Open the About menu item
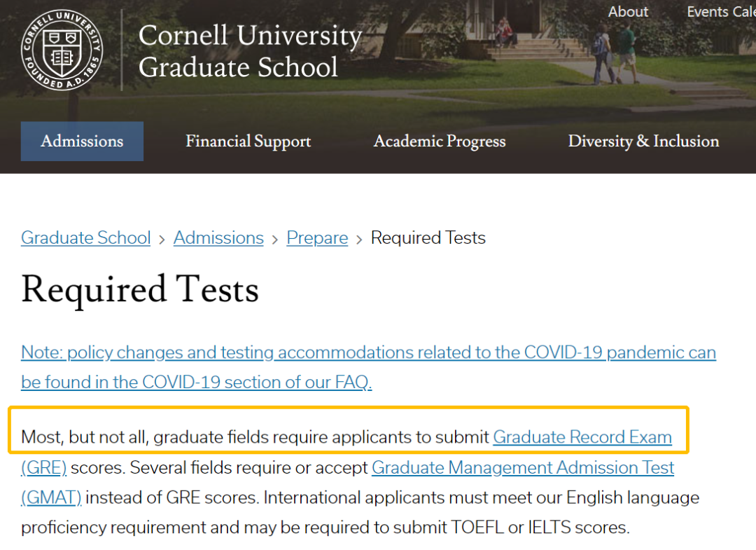 tap(628, 12)
